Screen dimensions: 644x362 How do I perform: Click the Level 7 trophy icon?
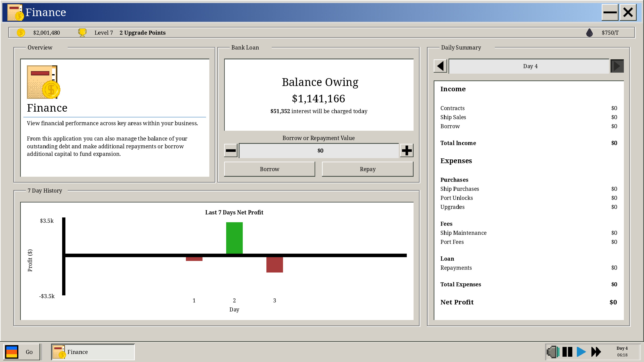click(82, 32)
